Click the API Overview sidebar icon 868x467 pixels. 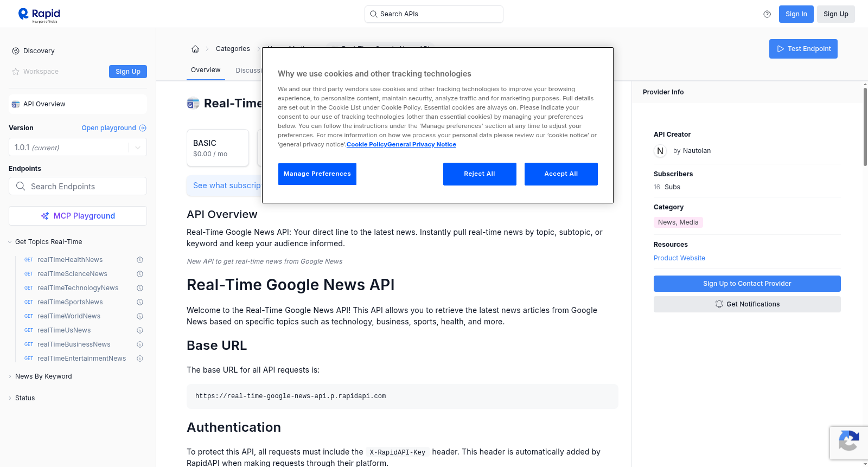point(16,104)
